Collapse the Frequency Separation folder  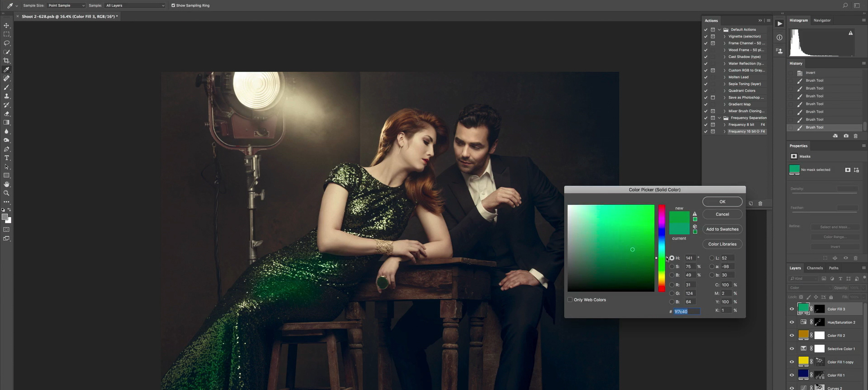click(719, 118)
